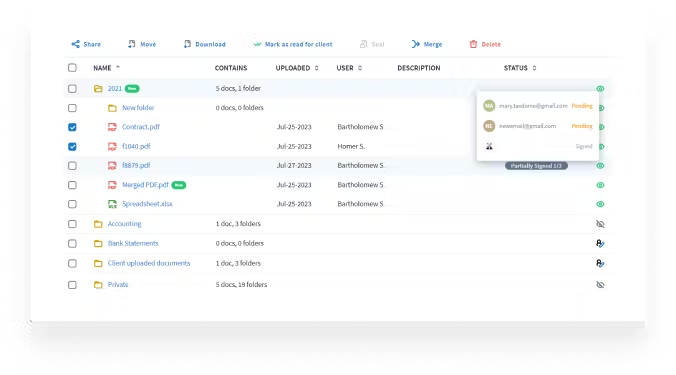Click the New badge beside Merged PDF.pdf
This screenshot has height=375, width=676.
click(178, 185)
